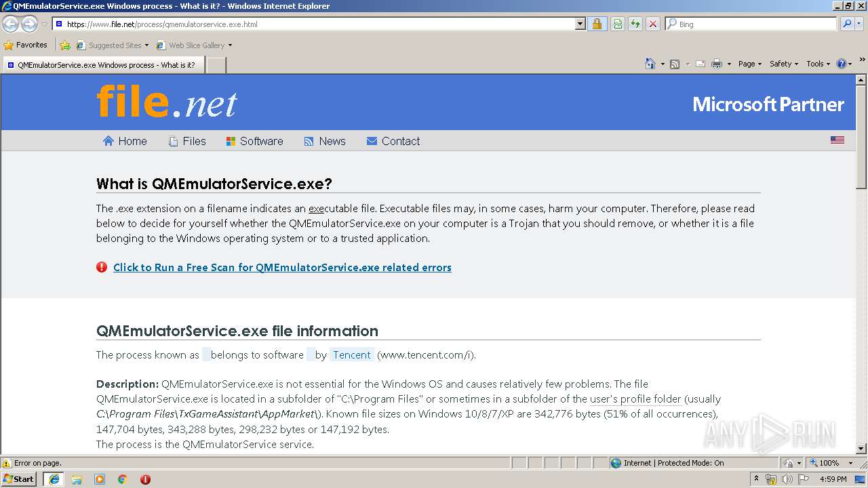Click the Read Mail envelope icon
This screenshot has width=868, height=488.
tap(701, 64)
